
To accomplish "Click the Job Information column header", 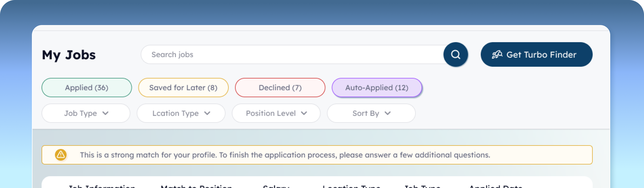I will tap(102, 186).
